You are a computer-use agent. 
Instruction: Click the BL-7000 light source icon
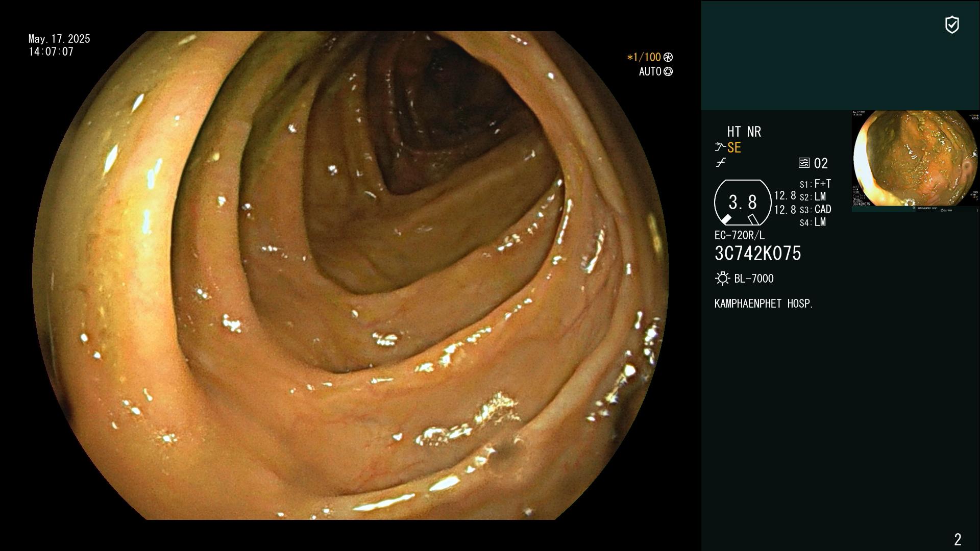722,278
